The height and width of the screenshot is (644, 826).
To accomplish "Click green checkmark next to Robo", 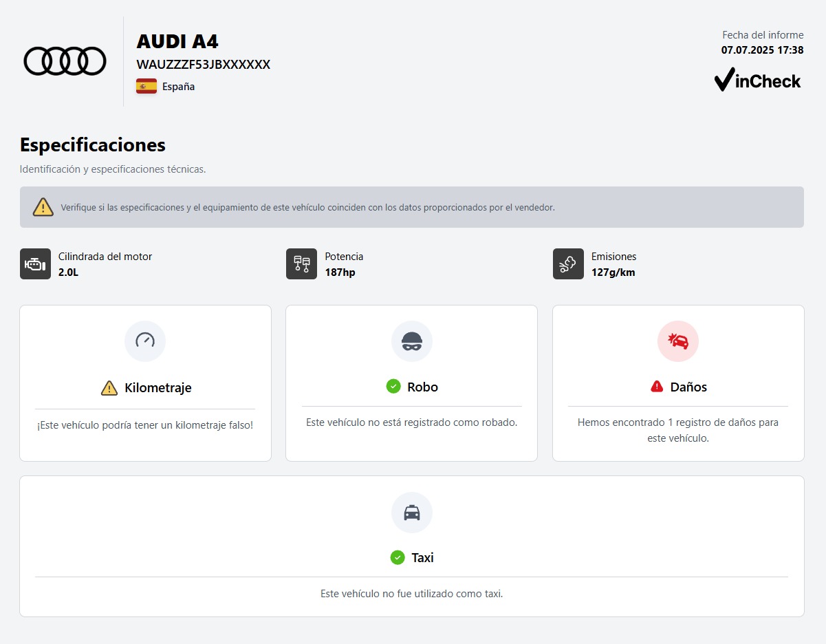I will click(x=393, y=387).
